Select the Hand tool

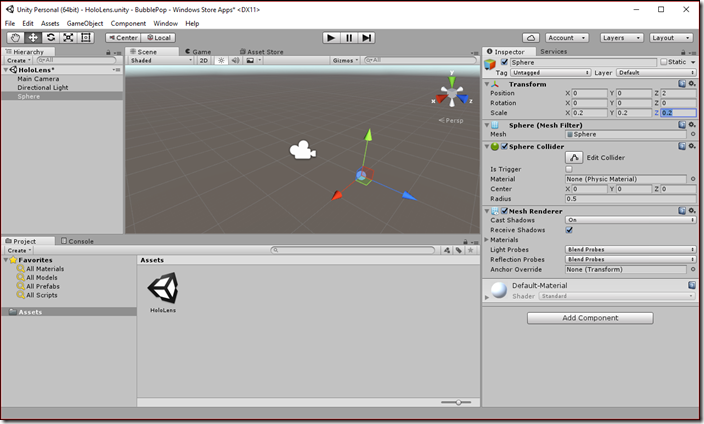tap(15, 38)
